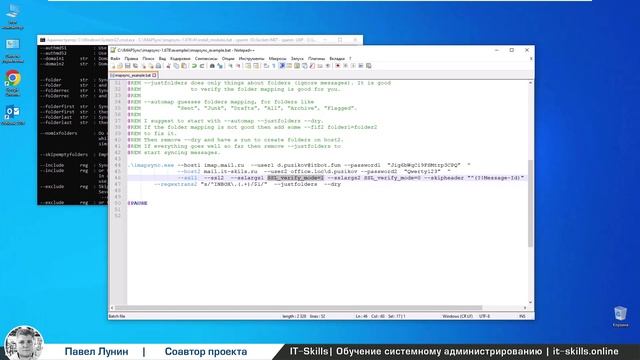
Task: Click the selected SSL_verify_mode=1 text
Action: 296,178
